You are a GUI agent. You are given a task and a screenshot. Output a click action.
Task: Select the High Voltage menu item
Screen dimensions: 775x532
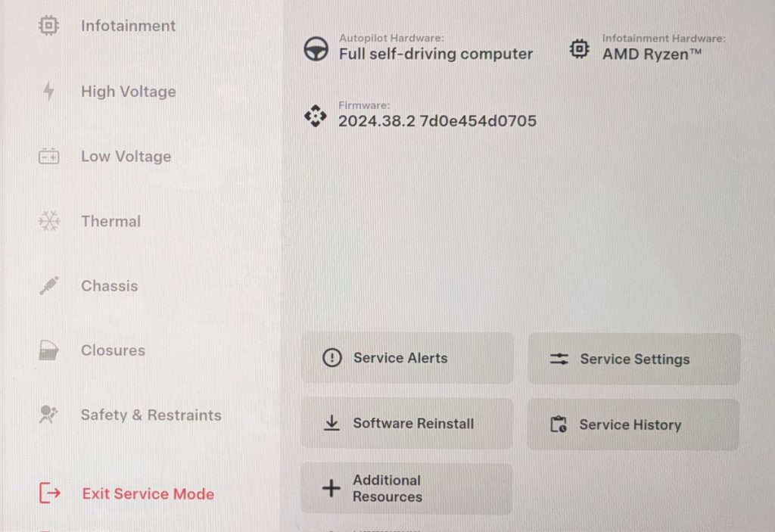(129, 92)
